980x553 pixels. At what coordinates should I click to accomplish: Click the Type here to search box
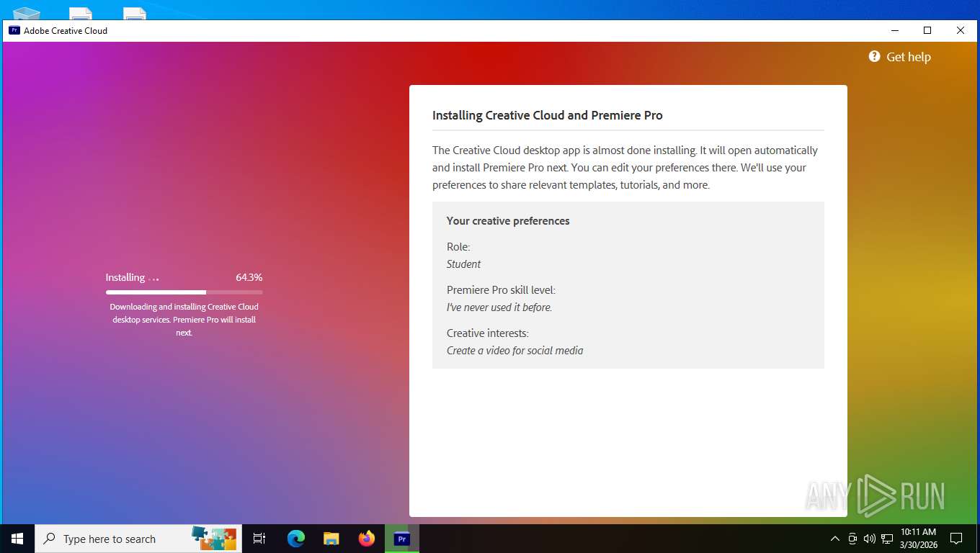pyautogui.click(x=137, y=539)
